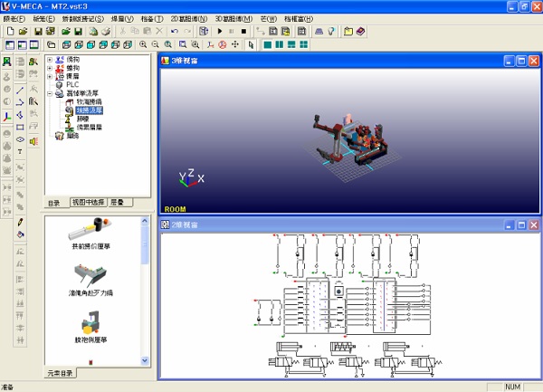Select the last tree item with folder icon
Image resolution: width=543 pixels, height=392 pixels.
(72, 136)
